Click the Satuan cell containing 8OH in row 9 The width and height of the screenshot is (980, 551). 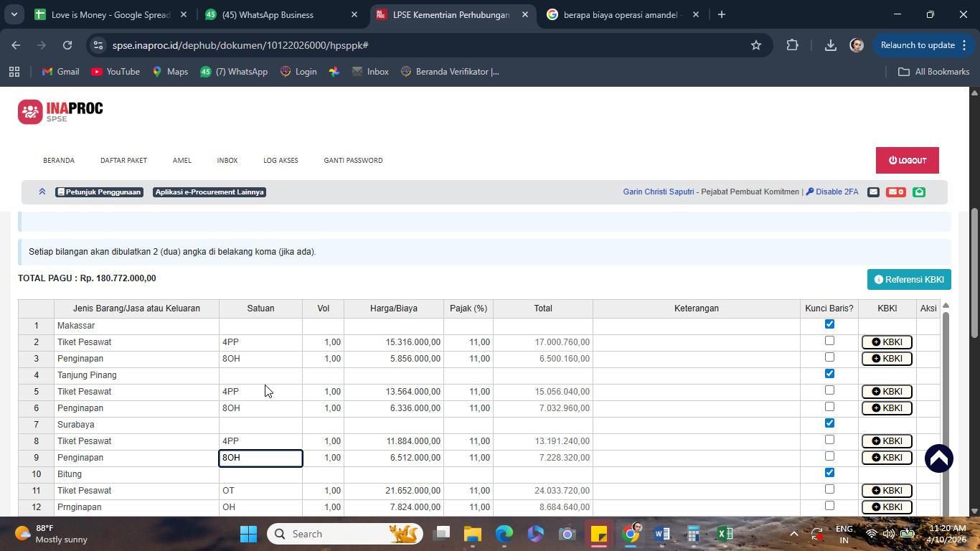(260, 458)
